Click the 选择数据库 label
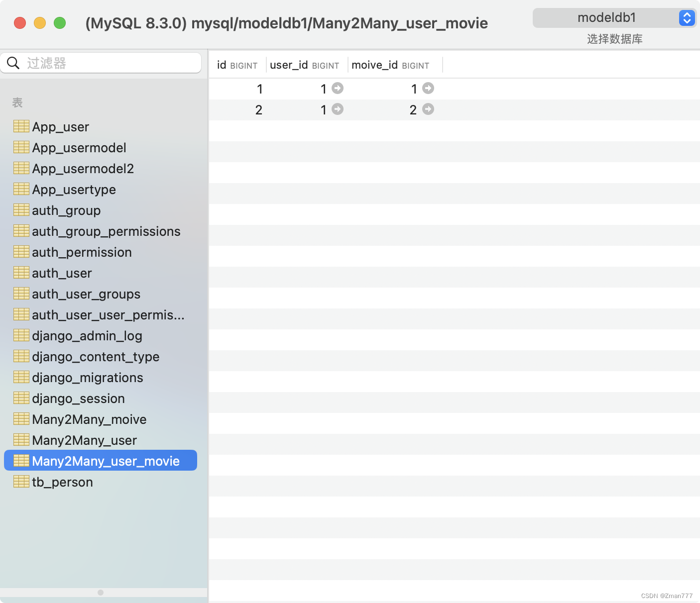This screenshot has width=700, height=603. [614, 39]
